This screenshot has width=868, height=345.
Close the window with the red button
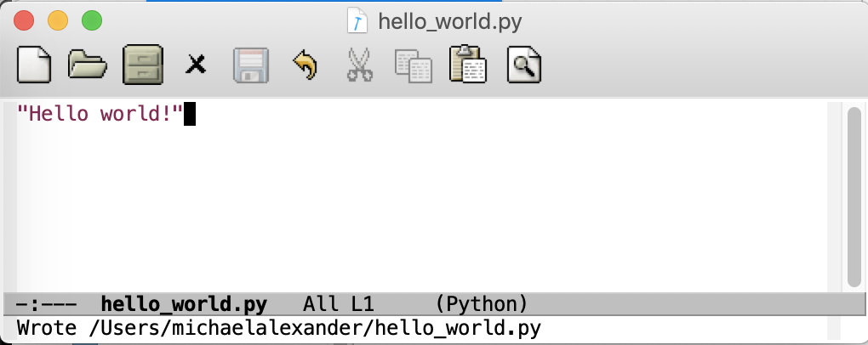click(x=24, y=21)
